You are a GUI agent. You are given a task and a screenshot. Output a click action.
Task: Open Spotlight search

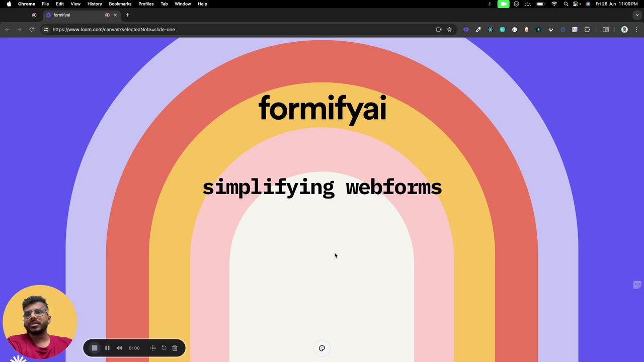pyautogui.click(x=566, y=4)
